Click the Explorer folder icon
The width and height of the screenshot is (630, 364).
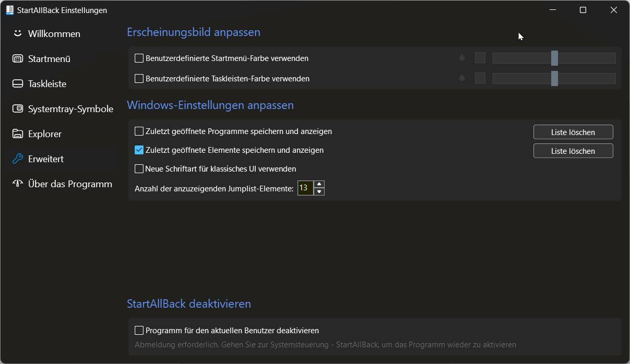[x=18, y=134]
